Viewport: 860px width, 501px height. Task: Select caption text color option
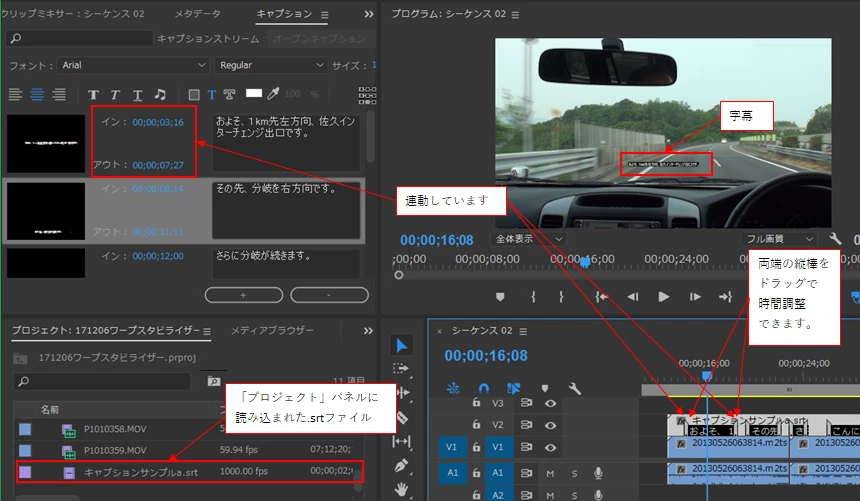click(212, 95)
